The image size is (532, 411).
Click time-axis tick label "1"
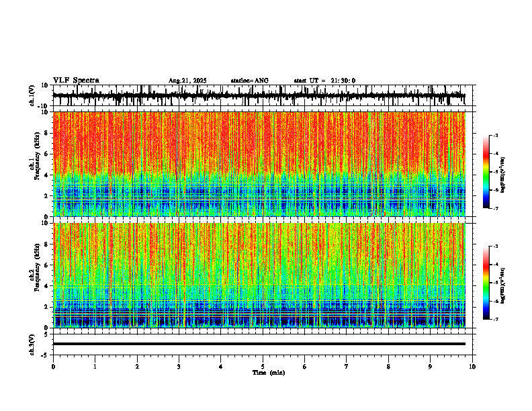pyautogui.click(x=95, y=367)
